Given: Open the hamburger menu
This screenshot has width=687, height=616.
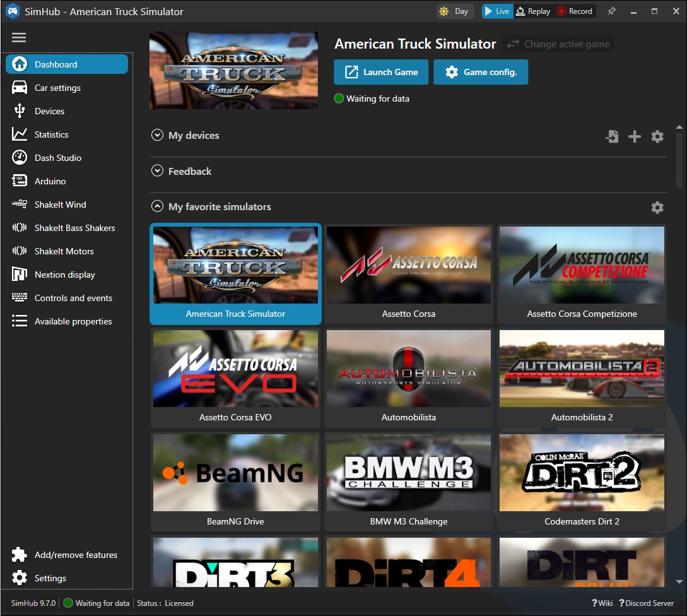Looking at the screenshot, I should 19,38.
